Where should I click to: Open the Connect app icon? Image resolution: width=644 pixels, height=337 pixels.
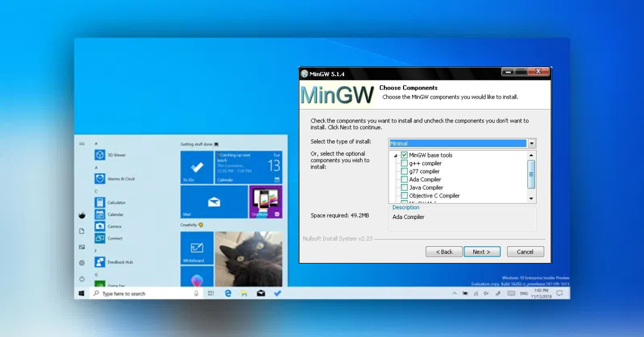99,238
